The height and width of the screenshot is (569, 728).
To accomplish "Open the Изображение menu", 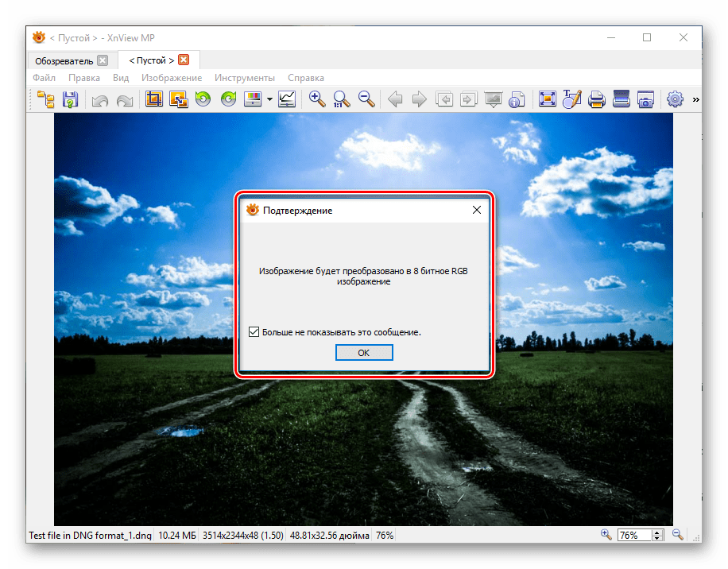I will [x=172, y=78].
